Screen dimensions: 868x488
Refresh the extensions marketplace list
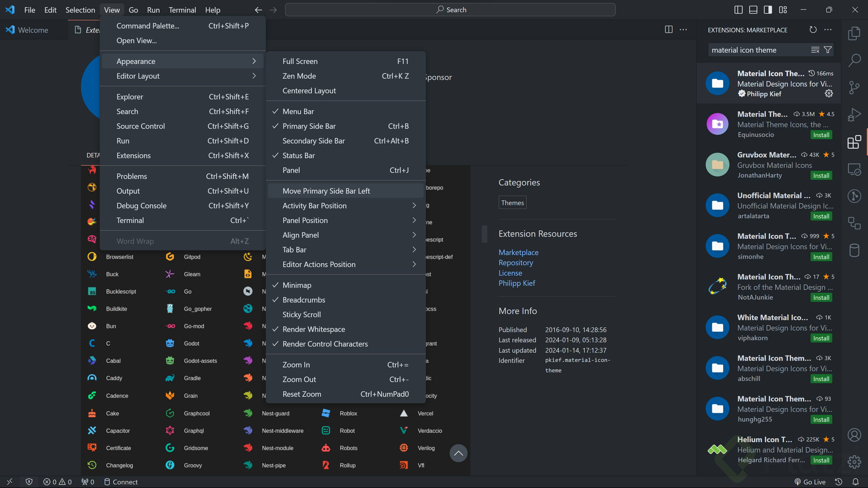tap(813, 30)
